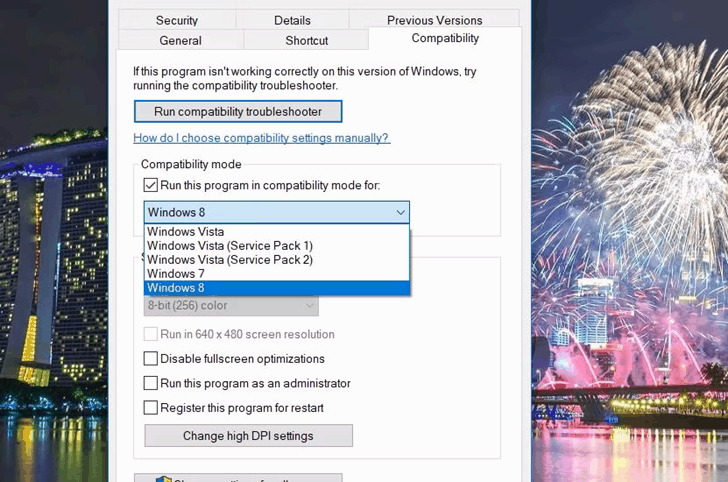The width and height of the screenshot is (728, 482).
Task: Click Run compatibility troubleshooter button
Action: click(238, 111)
